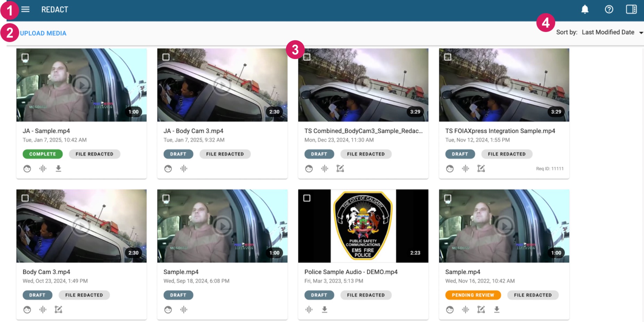Open the hamburger navigation menu
644x322 pixels.
(x=25, y=9)
